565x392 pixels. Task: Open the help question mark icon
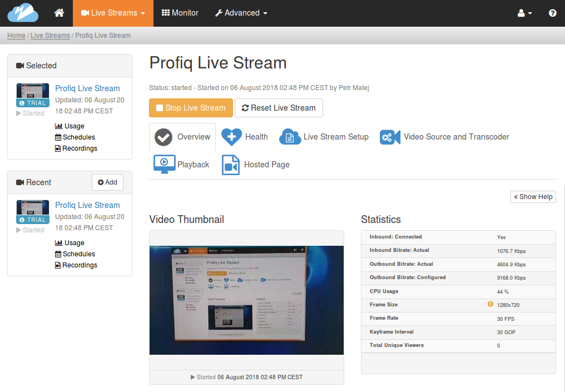tap(552, 13)
